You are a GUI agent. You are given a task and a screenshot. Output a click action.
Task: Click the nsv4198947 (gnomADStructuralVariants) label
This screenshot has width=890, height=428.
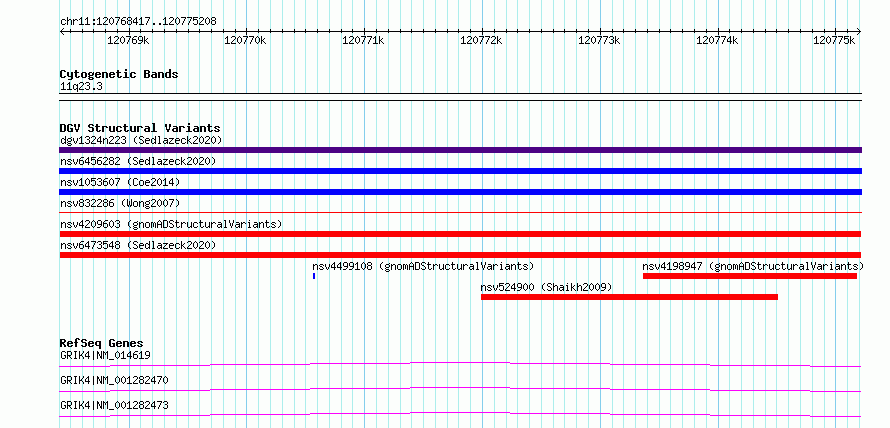pyautogui.click(x=753, y=266)
